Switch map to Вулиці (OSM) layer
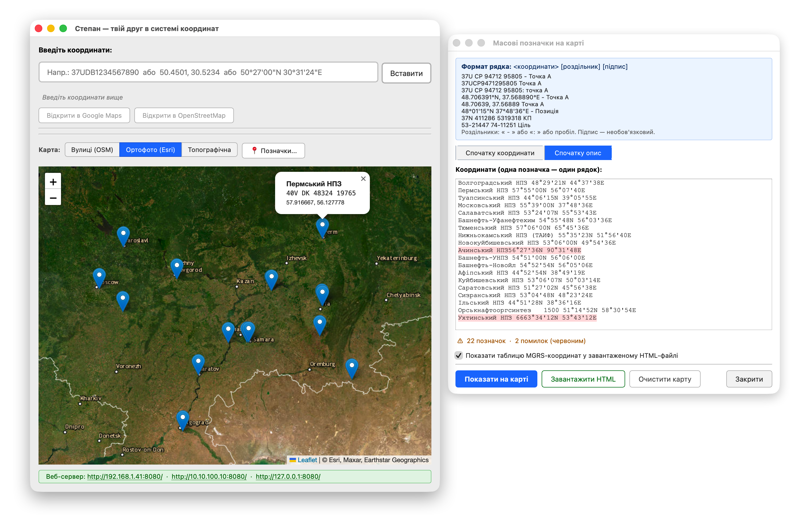The width and height of the screenshot is (798, 532). click(92, 150)
